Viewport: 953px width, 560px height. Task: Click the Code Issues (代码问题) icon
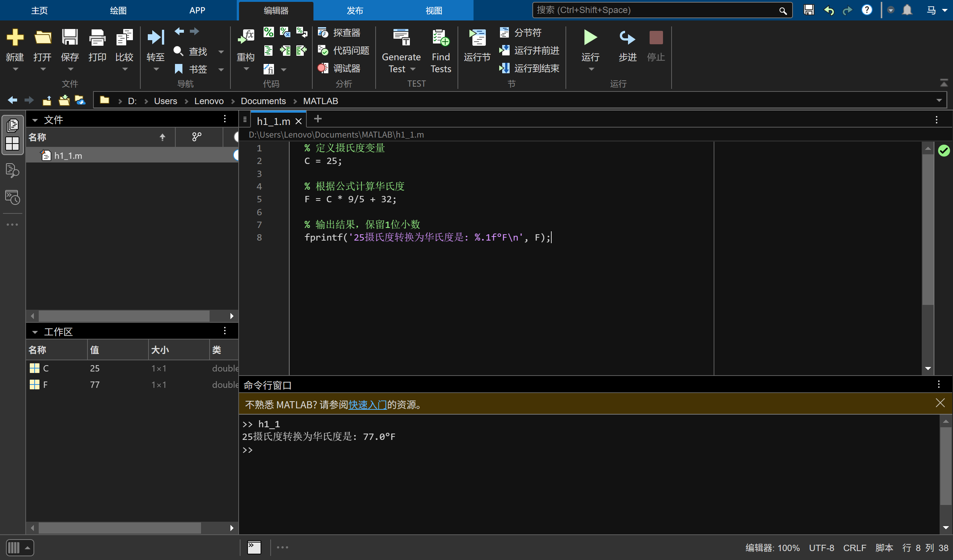tap(323, 50)
